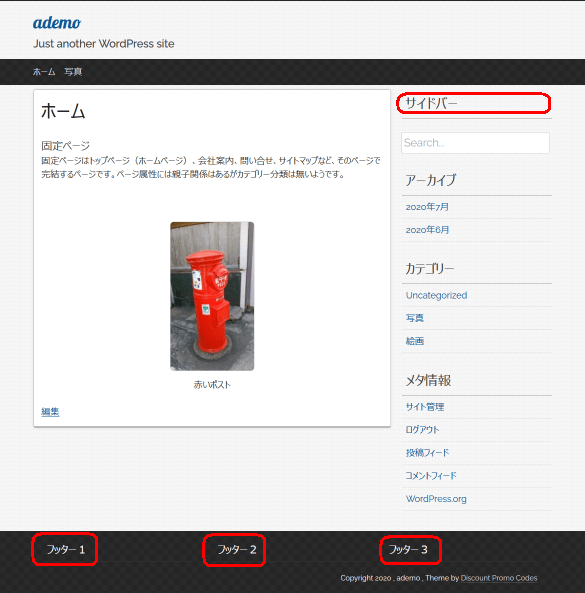Click the 固定ページ subheading
The image size is (585, 593).
(65, 146)
